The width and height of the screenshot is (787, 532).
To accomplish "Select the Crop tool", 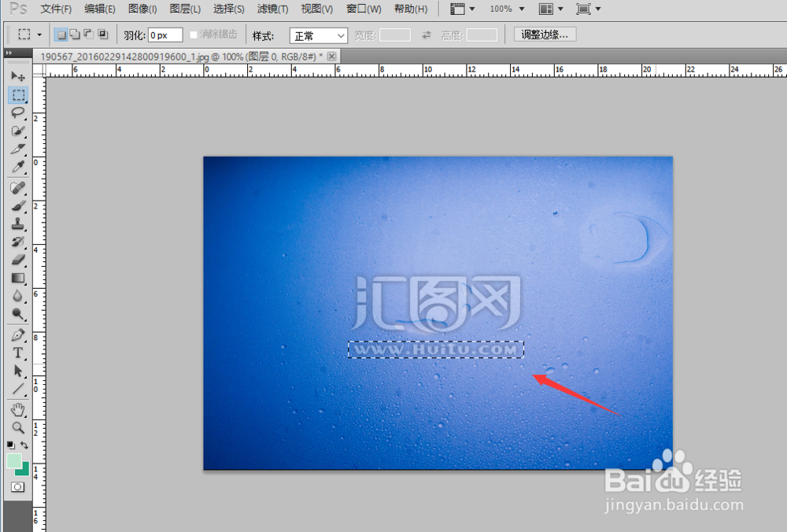I will [x=18, y=149].
